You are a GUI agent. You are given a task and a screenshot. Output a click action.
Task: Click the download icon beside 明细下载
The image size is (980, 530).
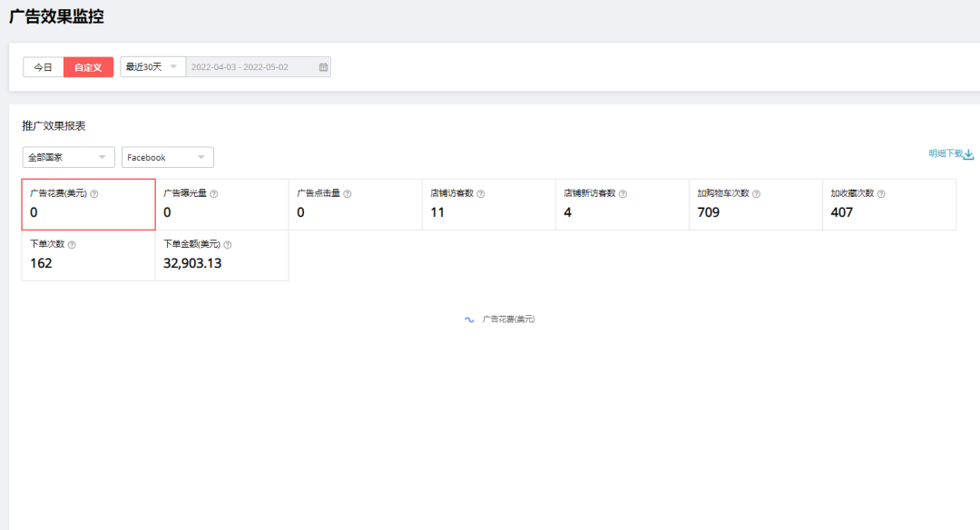[969, 153]
